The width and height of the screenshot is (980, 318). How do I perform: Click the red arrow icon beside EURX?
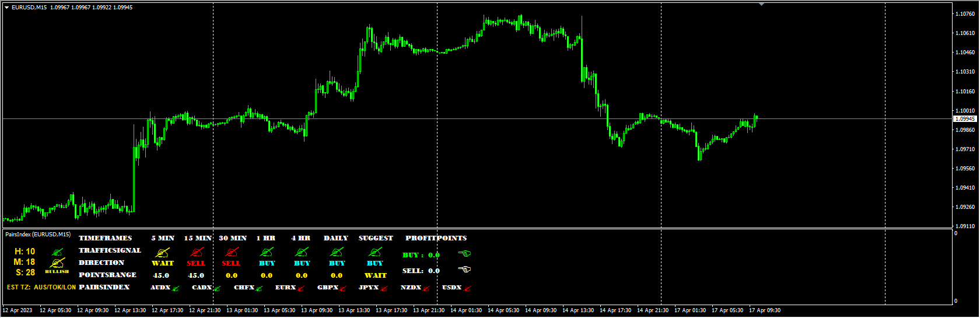(301, 288)
